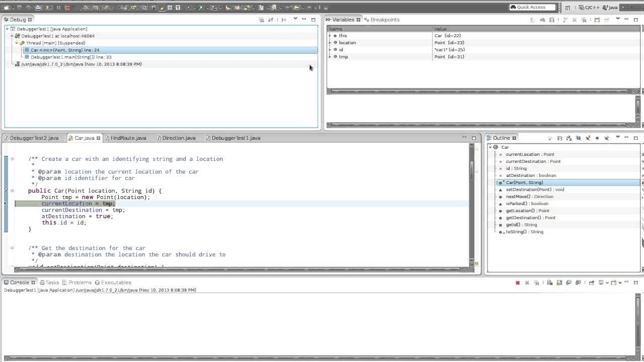This screenshot has height=362, width=644.
Task: Click Pin Console icon
Action: coord(592,283)
